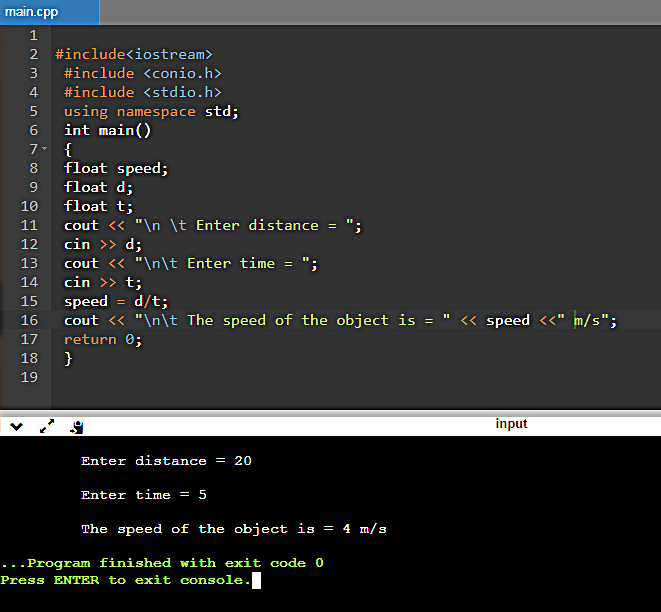Click the clear console icon
The height and width of the screenshot is (612, 661).
pos(77,427)
